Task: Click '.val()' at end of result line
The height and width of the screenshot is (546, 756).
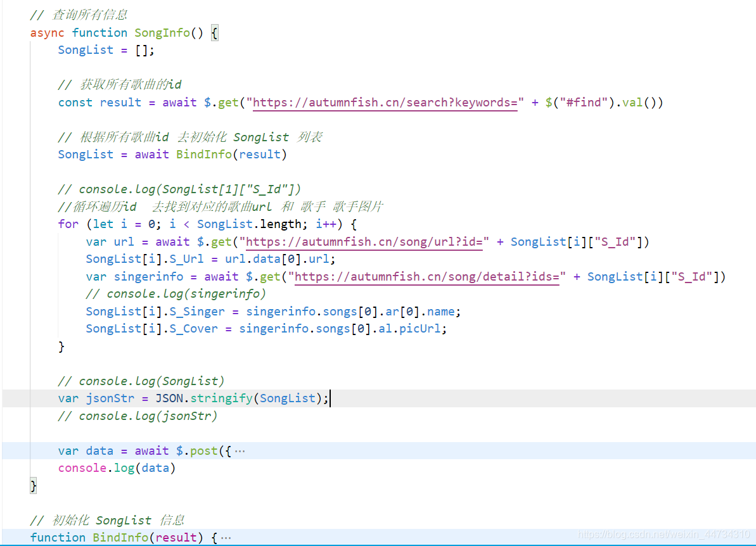Action: point(639,103)
